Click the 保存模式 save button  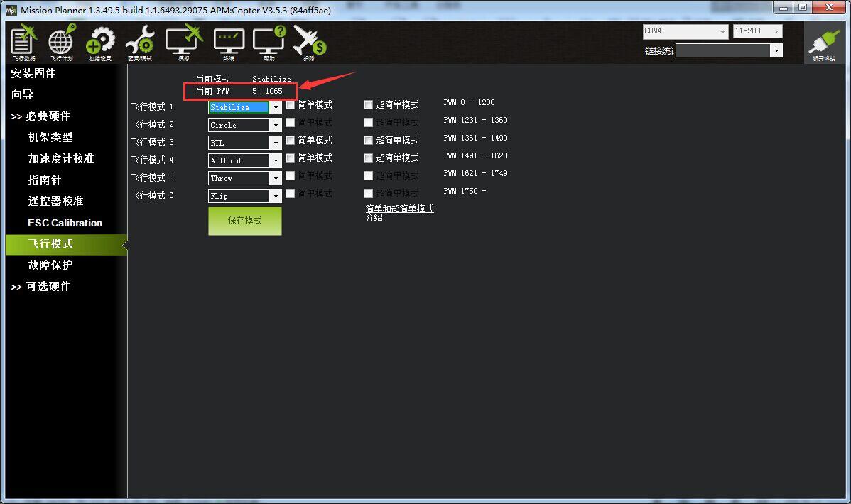245,221
